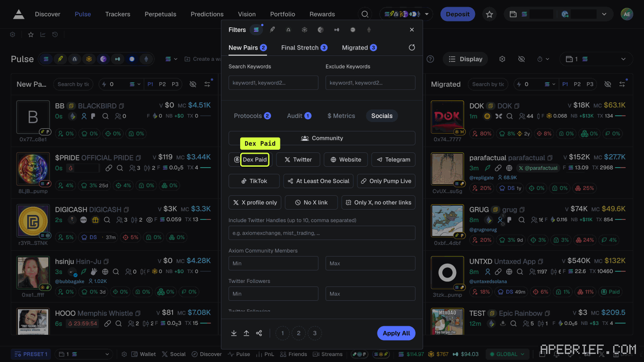The image size is (644, 362).
Task: Enable the At Least One Social filter
Action: (x=318, y=181)
